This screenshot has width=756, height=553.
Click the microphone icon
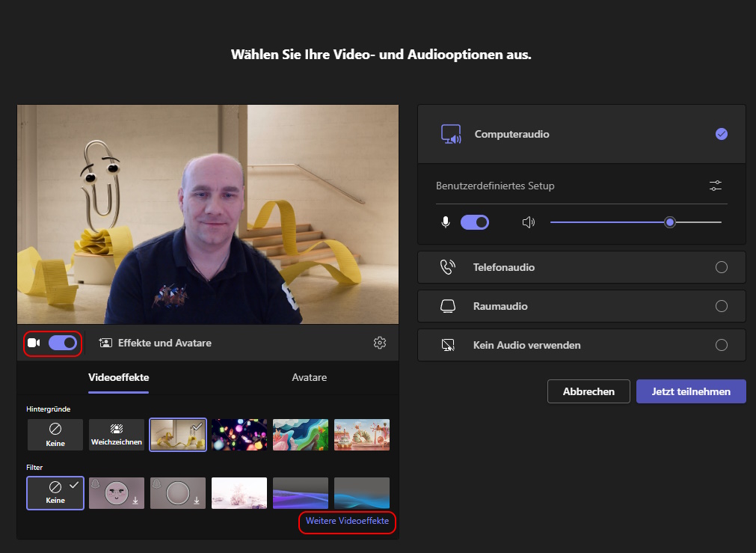[446, 222]
